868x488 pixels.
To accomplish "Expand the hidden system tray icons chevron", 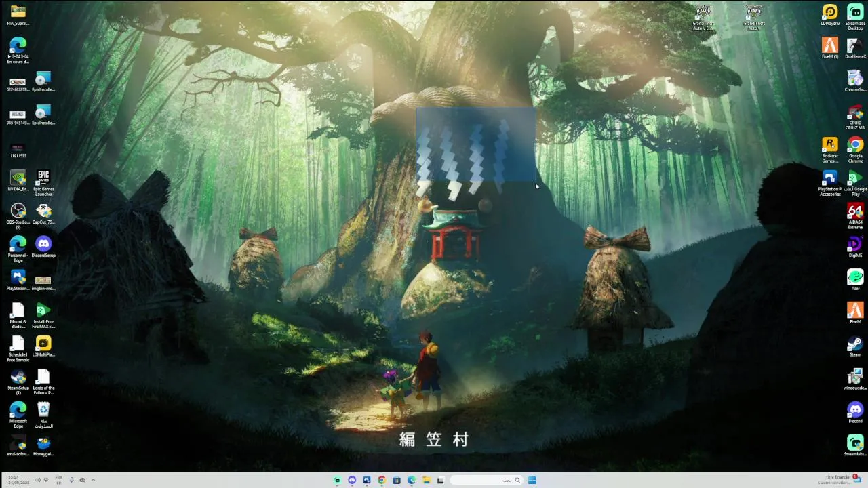I will tap(93, 480).
